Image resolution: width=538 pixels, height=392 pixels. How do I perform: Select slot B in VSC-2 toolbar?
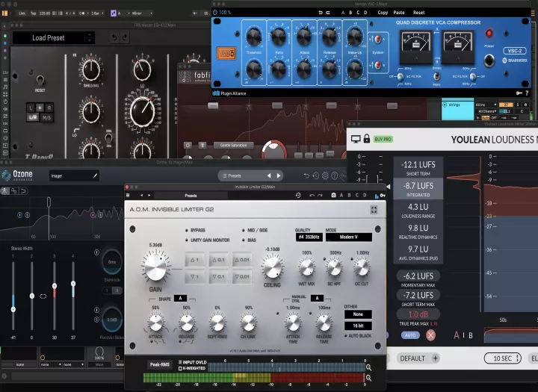(350, 13)
